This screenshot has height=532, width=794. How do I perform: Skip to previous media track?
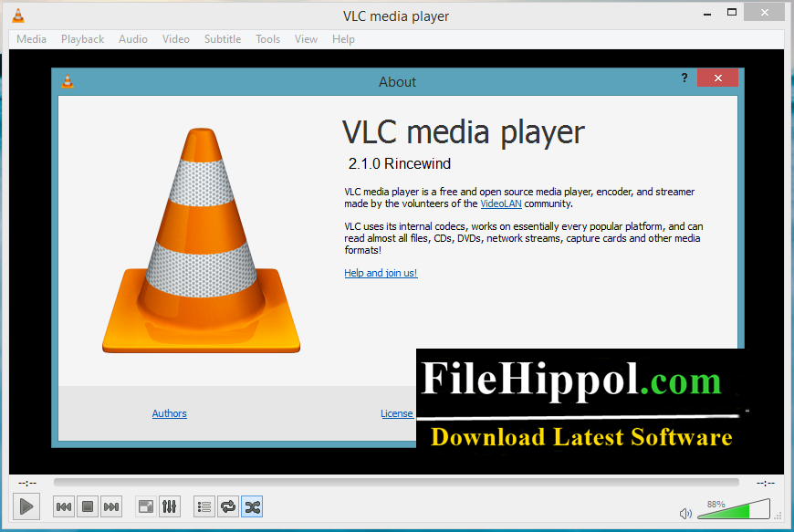(x=64, y=506)
